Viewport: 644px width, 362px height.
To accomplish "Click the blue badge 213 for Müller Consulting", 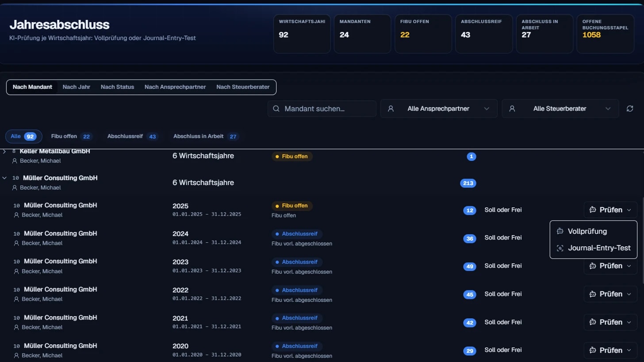I will [468, 183].
